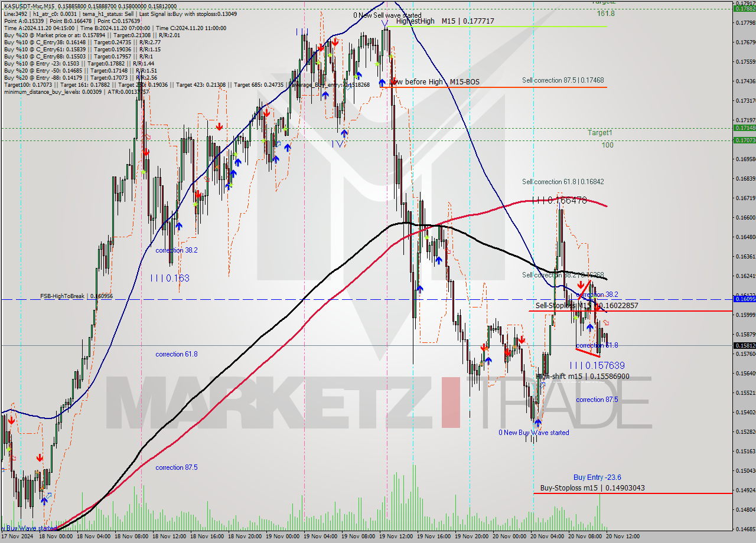Screen dimensions: 756x543
Task: Click the 'Buy Entry -23.6' label
Action: [597, 477]
